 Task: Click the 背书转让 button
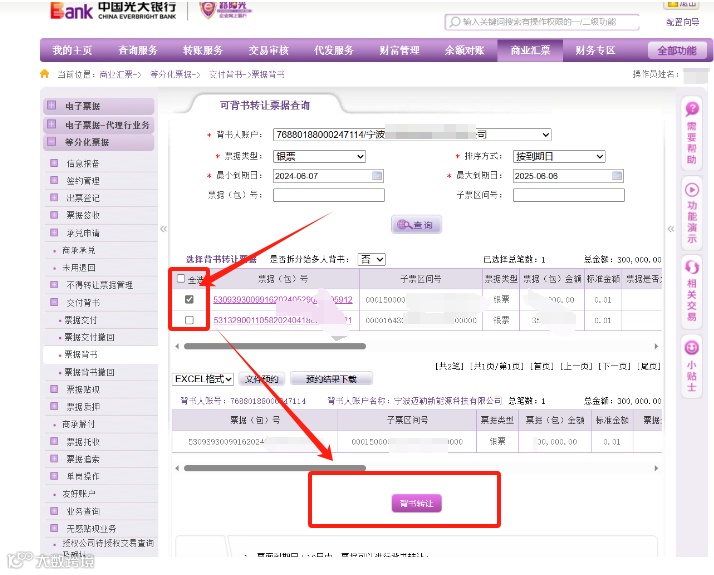(x=417, y=504)
